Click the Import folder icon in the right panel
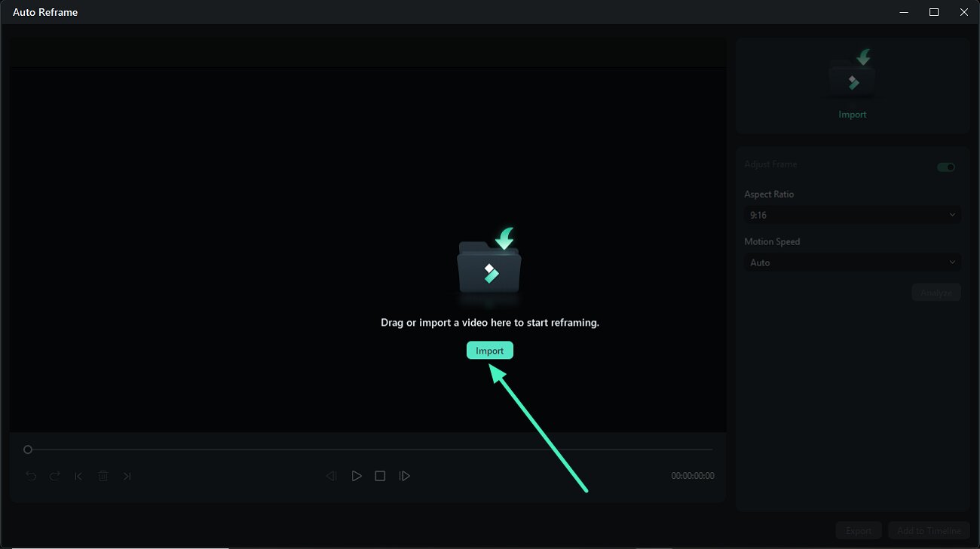 click(x=853, y=73)
